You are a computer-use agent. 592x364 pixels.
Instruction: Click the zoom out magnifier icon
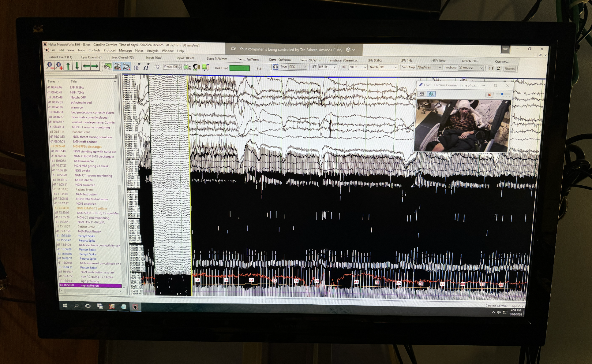click(50, 66)
